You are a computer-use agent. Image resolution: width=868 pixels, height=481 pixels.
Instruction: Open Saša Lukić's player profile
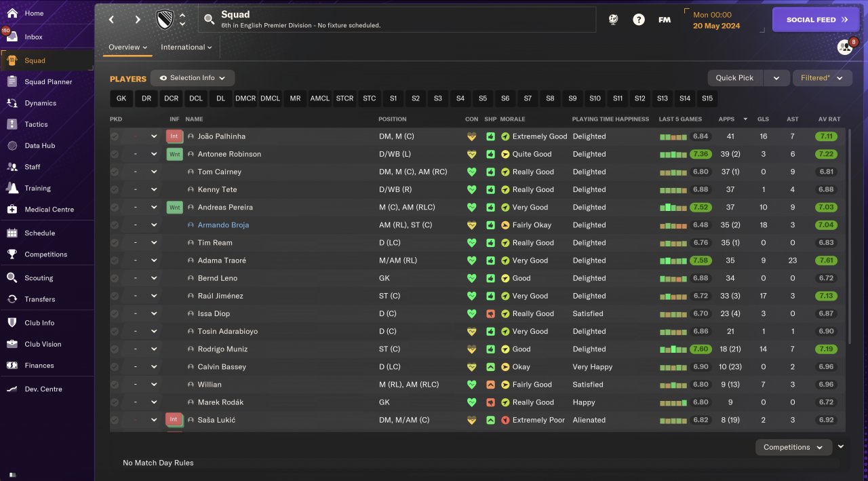click(216, 420)
